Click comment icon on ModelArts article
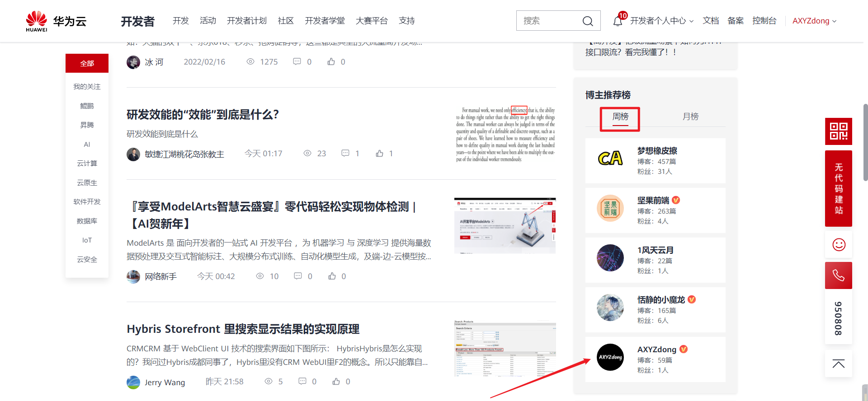The width and height of the screenshot is (868, 401). pyautogui.click(x=298, y=276)
